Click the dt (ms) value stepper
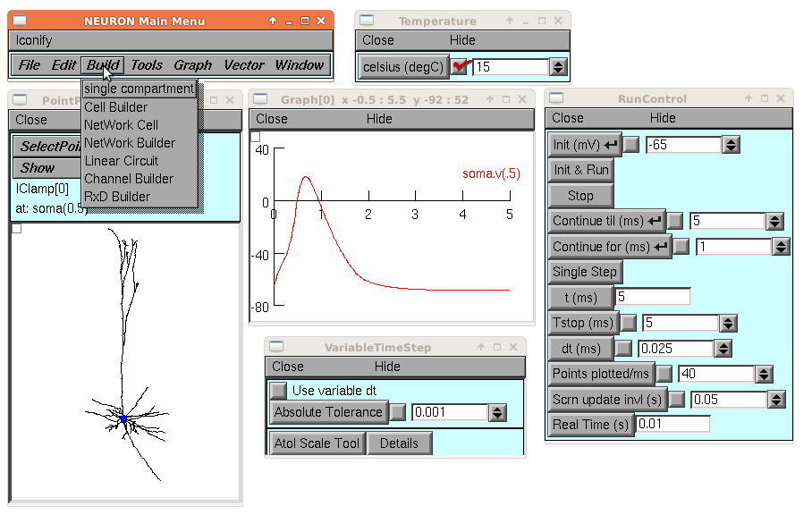 [723, 349]
